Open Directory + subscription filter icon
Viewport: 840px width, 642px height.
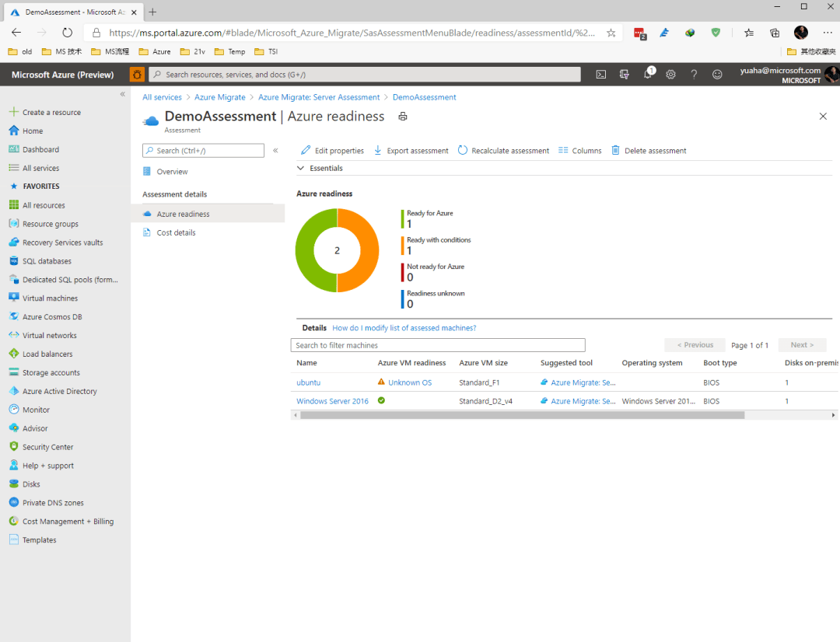coord(624,75)
